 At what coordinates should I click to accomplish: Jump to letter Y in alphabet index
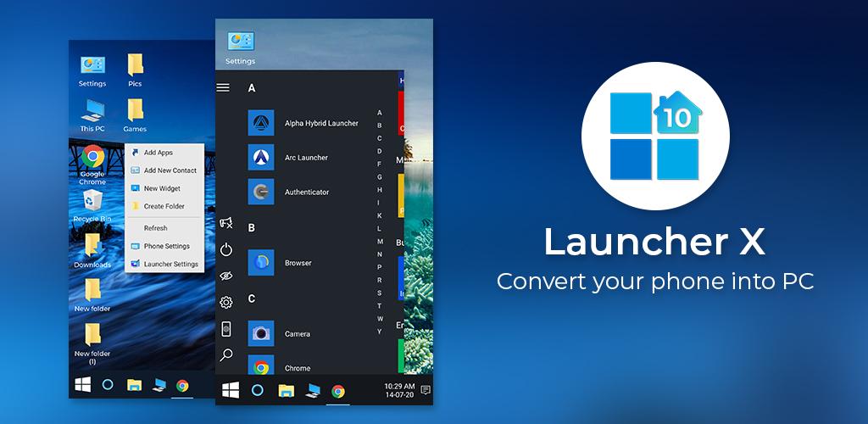pos(379,332)
